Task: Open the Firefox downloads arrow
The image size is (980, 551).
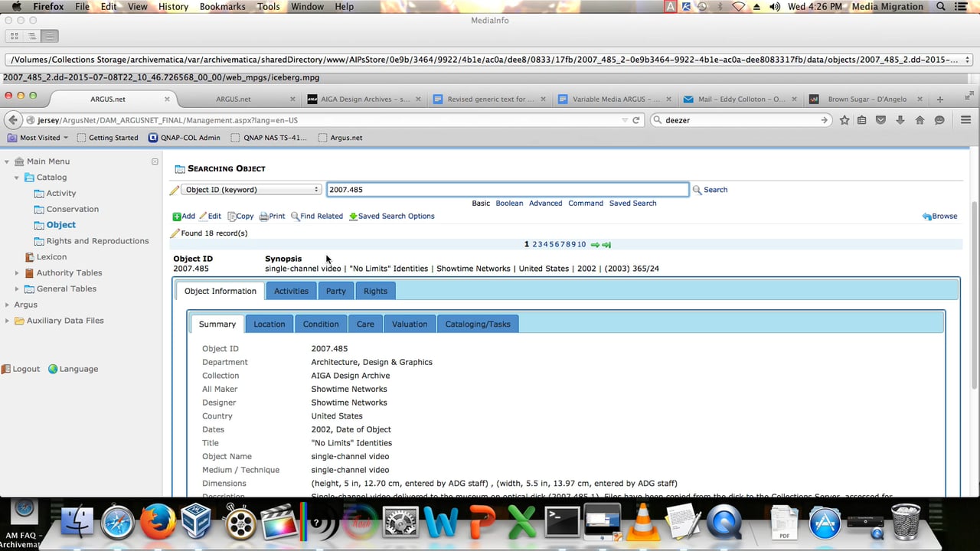Action: [900, 120]
